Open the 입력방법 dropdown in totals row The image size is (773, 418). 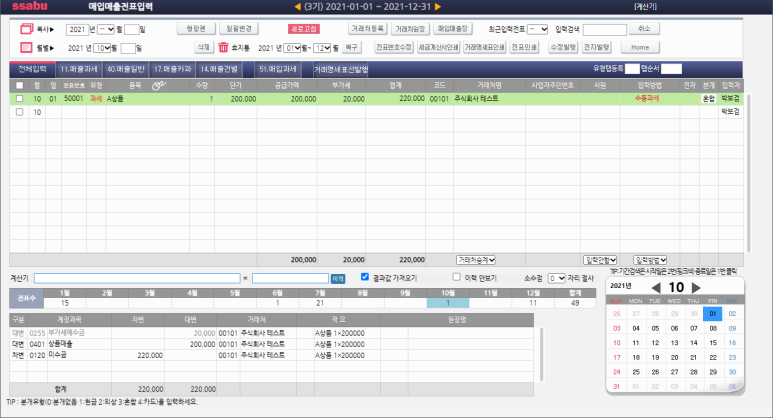tap(650, 260)
